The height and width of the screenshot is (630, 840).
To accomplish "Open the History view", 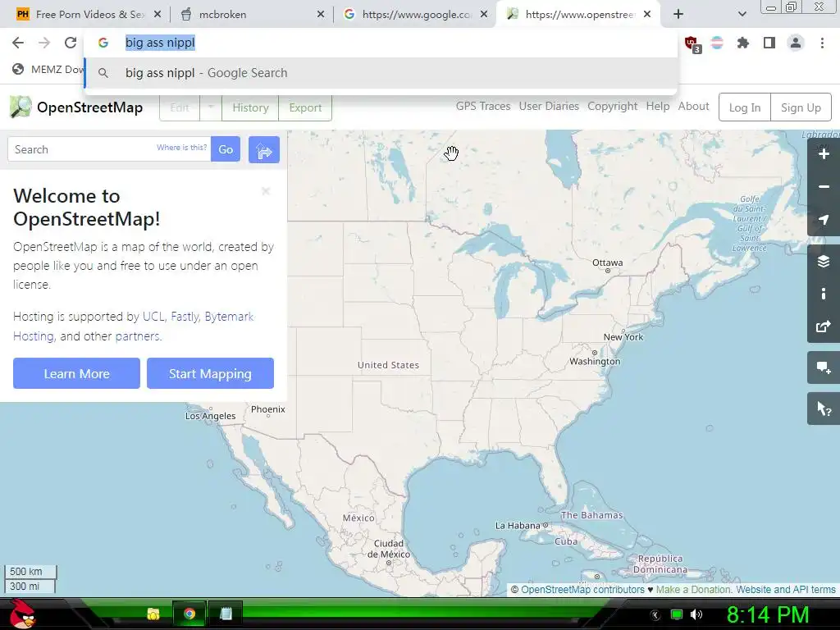I will point(250,107).
